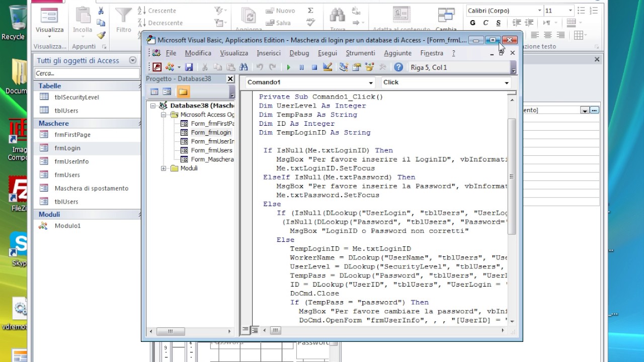Screen dimensions: 644x362
Task: Open the font size 11 dropdown
Action: 570,11
